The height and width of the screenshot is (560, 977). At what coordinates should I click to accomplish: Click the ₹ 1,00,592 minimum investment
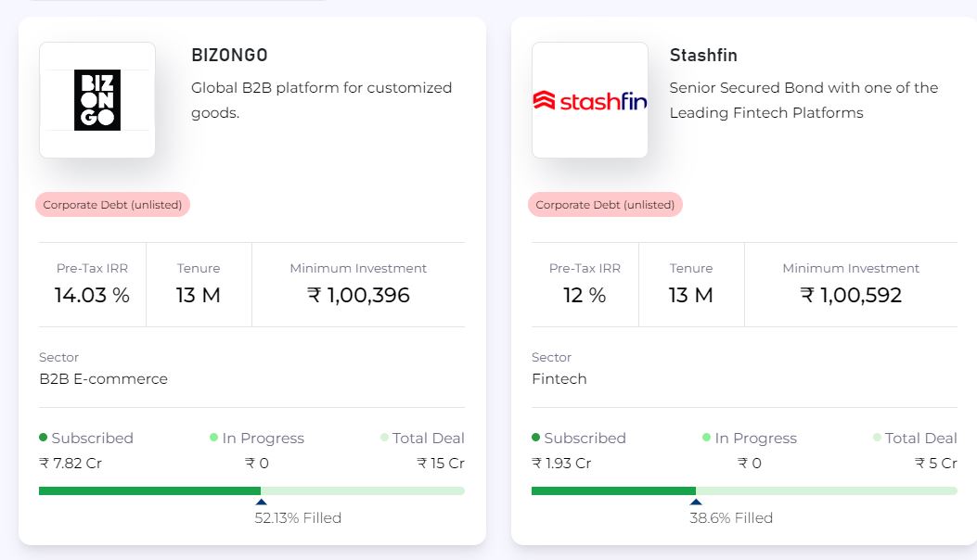851,295
